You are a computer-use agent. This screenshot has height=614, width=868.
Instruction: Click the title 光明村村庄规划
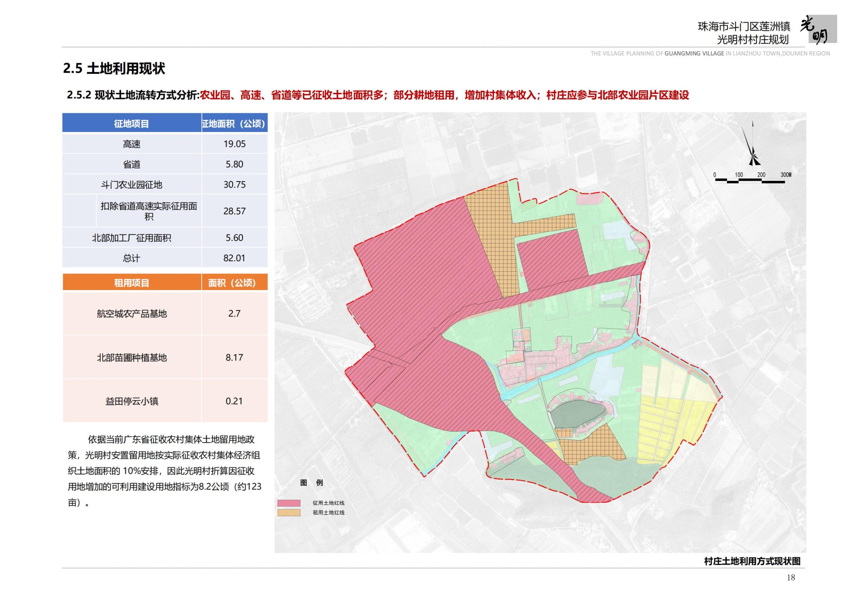point(753,39)
